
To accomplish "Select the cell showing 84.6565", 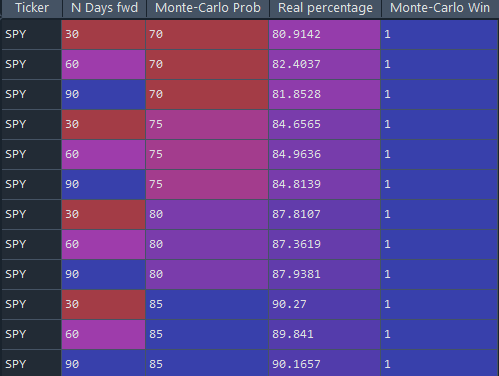I will (x=325, y=124).
